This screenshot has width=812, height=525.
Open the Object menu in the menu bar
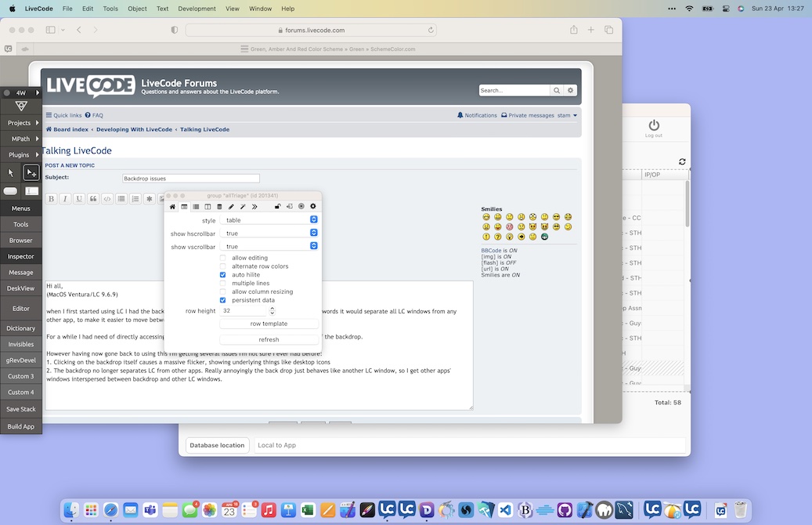[x=137, y=9]
